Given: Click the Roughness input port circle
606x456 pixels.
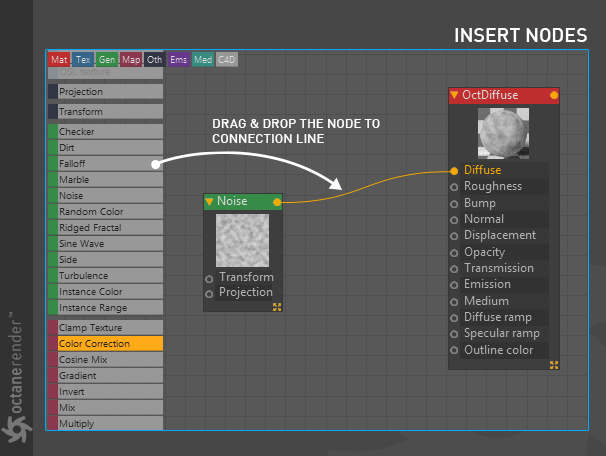Looking at the screenshot, I should point(454,187).
